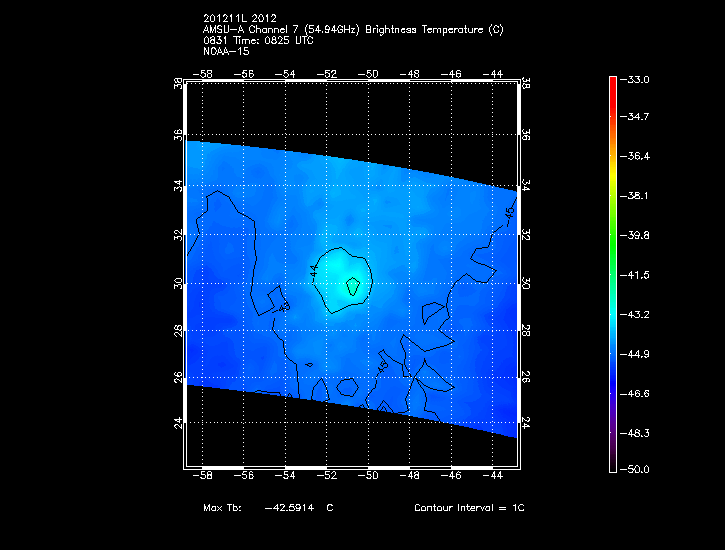725x550 pixels.
Task: Select the AMSU-A Channel 7 title line
Action: [x=353, y=30]
